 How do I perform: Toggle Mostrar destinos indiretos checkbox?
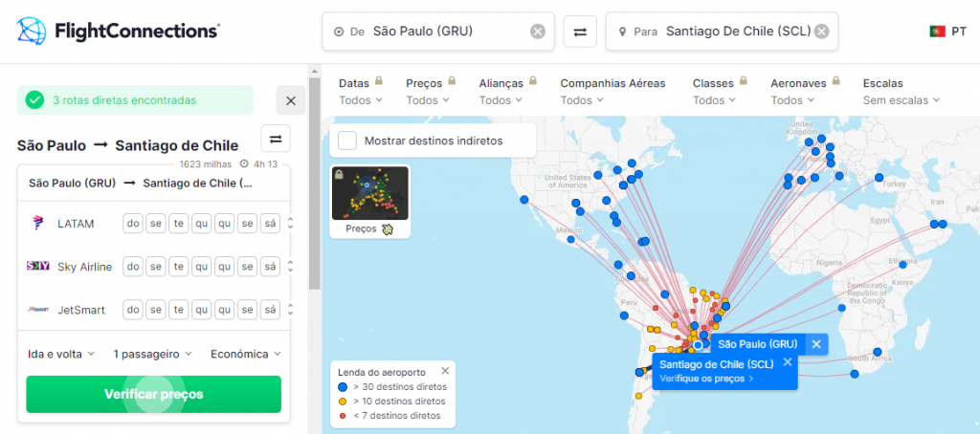pyautogui.click(x=346, y=141)
